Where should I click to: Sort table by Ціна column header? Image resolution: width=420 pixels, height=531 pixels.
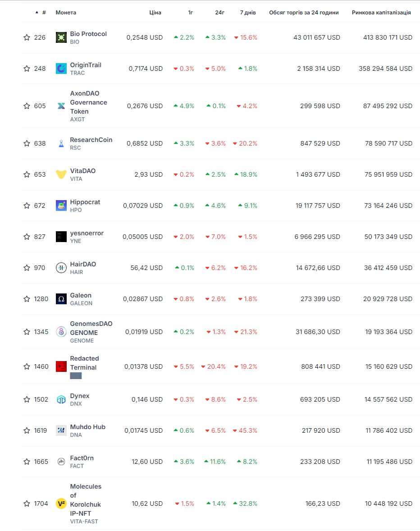click(155, 13)
